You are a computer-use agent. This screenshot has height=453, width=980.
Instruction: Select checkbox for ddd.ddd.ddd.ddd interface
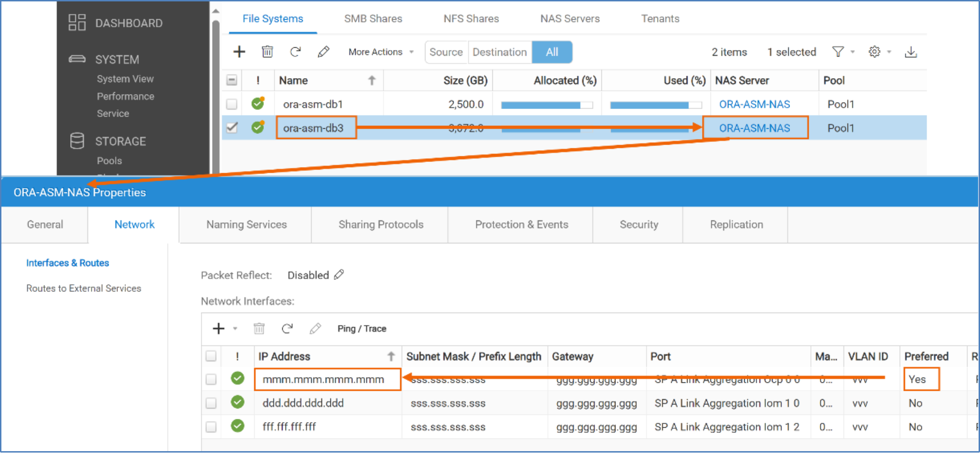[211, 403]
